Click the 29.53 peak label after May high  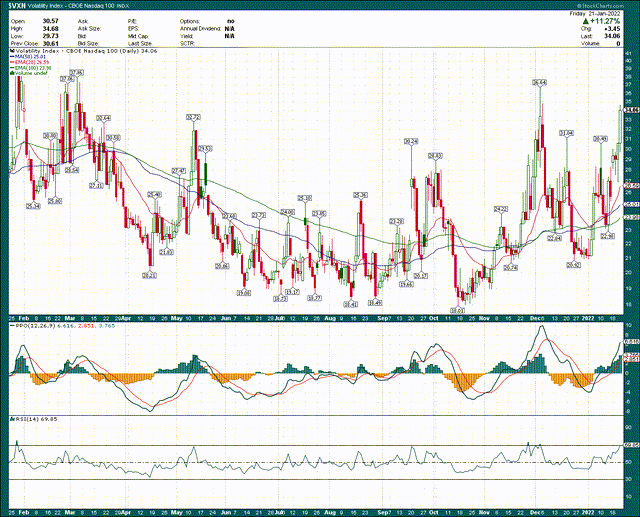click(x=205, y=149)
